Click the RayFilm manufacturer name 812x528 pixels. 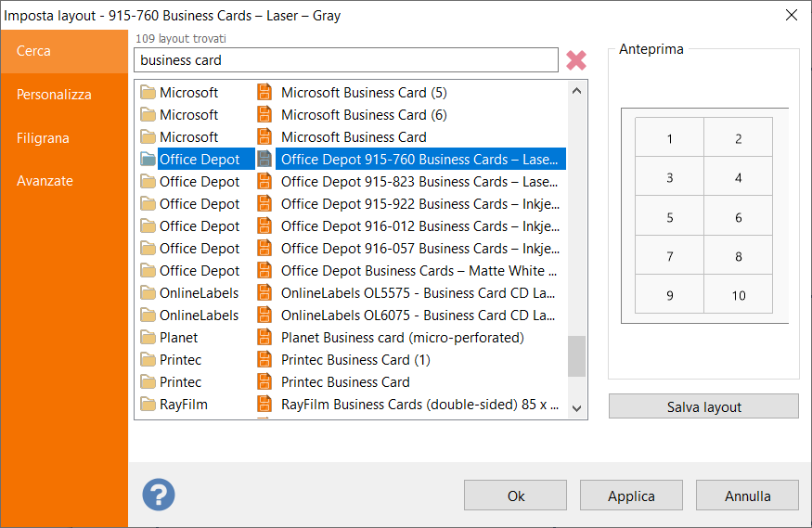(x=184, y=405)
